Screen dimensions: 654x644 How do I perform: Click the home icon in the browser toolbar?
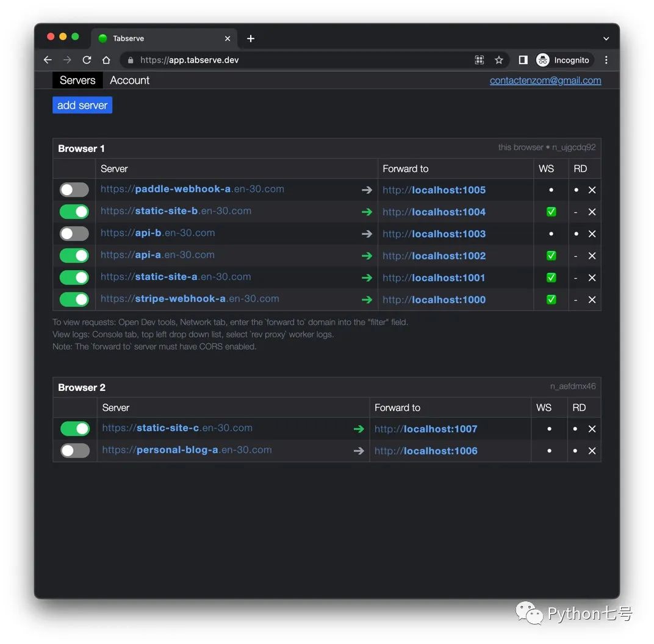pos(106,60)
